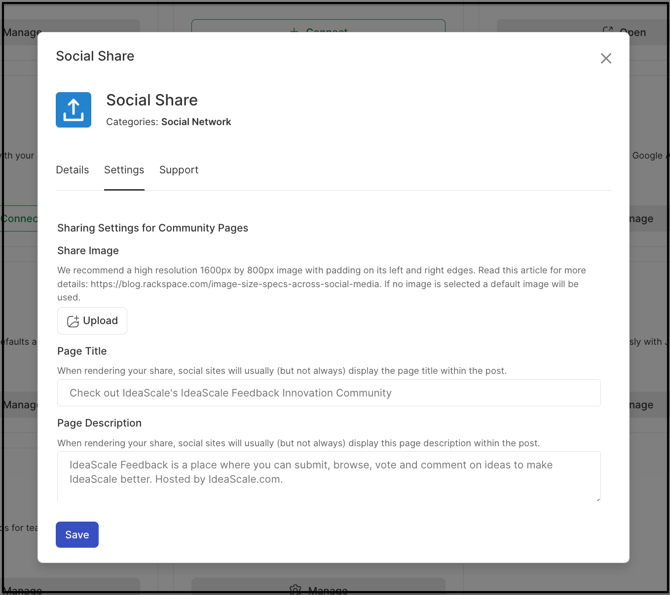Click the image icon inside Upload button
The image size is (670, 595).
pos(73,321)
